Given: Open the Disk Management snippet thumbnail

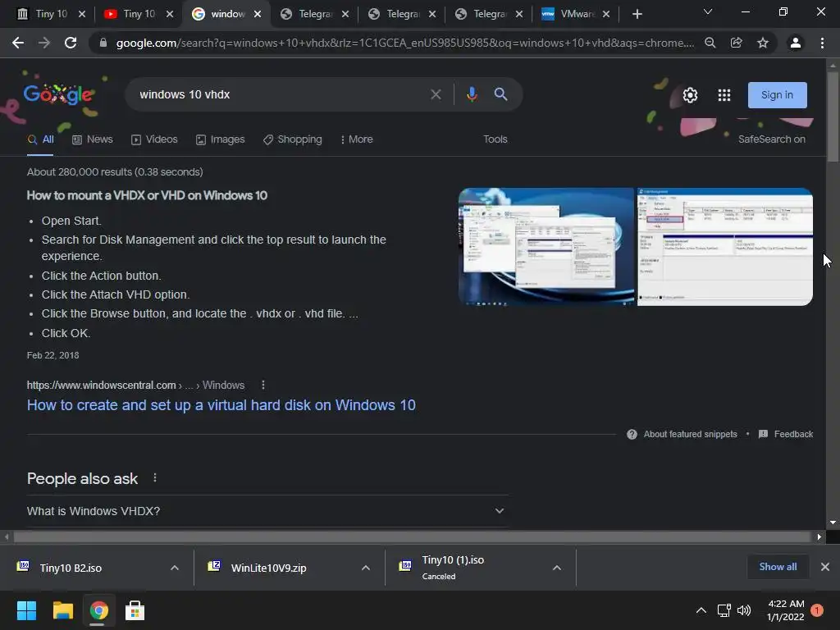Looking at the screenshot, I should point(725,247).
